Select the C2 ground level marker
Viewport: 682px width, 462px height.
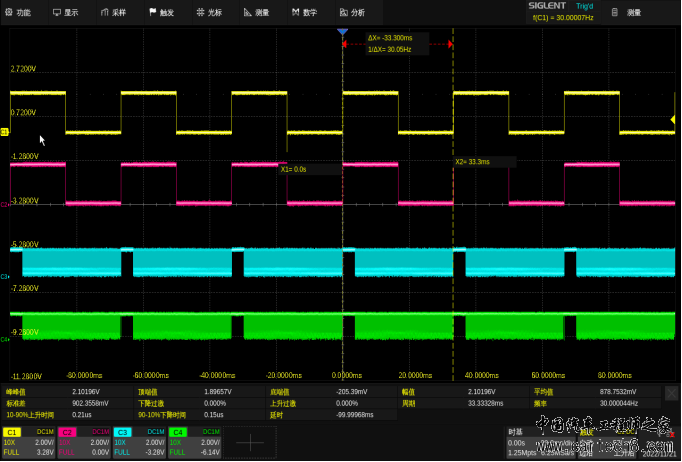[4, 204]
